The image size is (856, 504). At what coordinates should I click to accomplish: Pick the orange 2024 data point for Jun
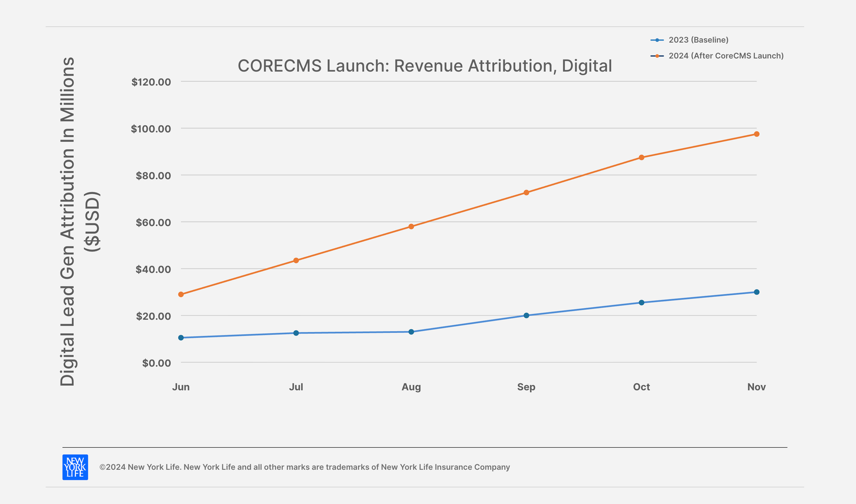[x=181, y=294]
